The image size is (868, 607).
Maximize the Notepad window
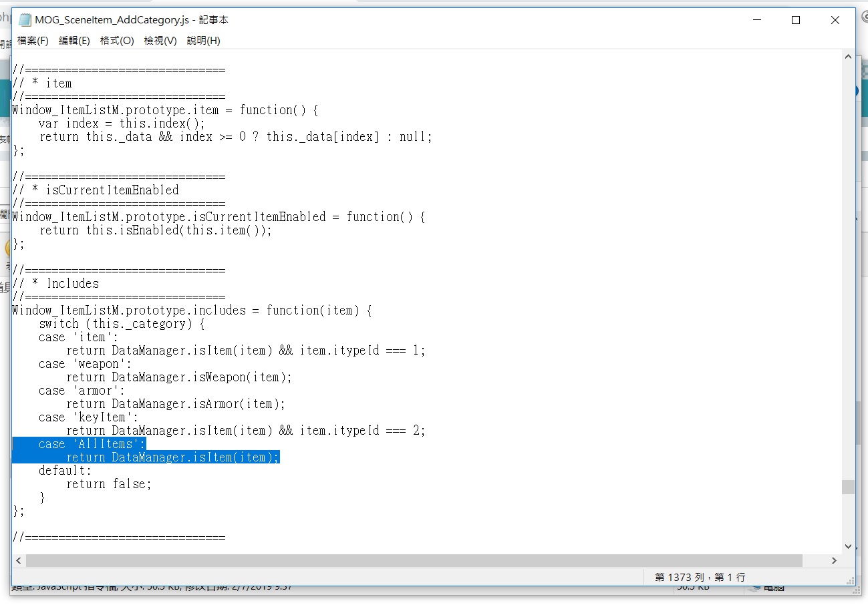pos(795,20)
